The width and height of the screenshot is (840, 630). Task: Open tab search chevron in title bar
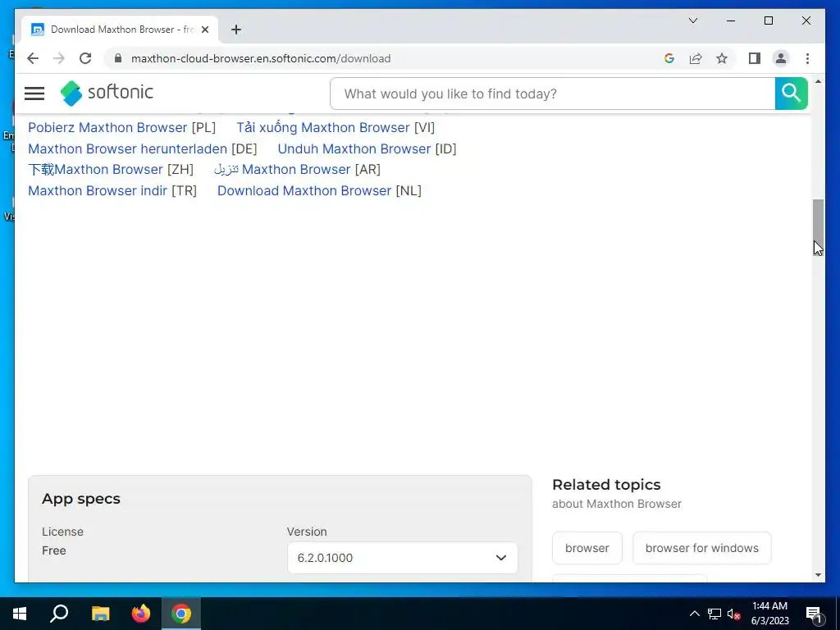coord(692,21)
